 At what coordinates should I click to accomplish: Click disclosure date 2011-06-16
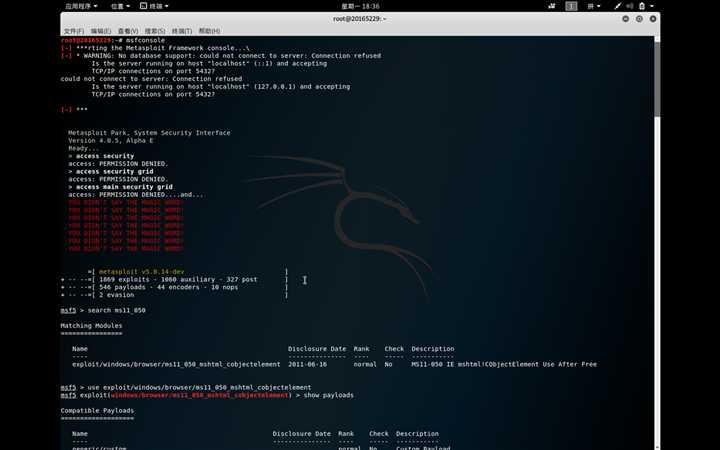308,364
